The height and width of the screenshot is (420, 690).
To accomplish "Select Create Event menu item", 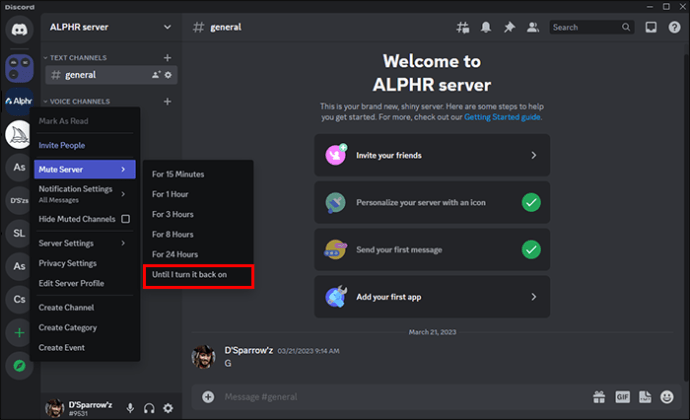I will pos(84,347).
